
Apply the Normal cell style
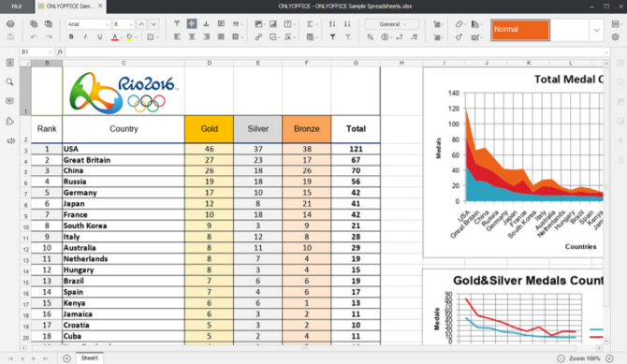[520, 30]
